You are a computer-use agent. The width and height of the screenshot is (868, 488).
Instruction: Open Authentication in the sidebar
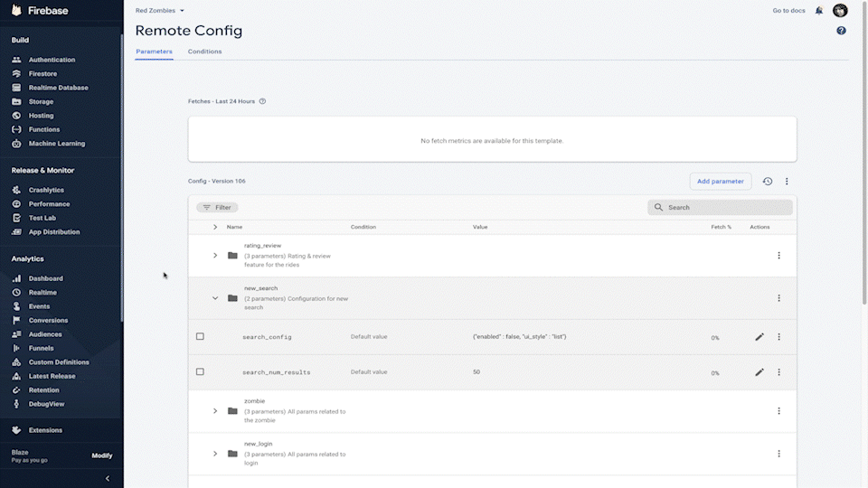coord(52,60)
